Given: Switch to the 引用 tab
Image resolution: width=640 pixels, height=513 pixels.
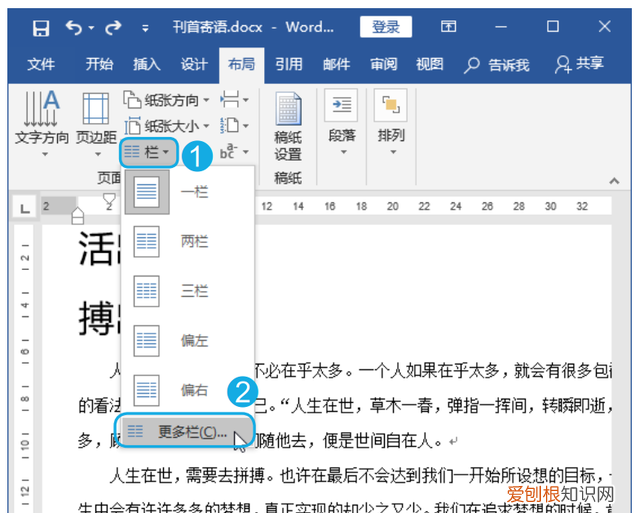Looking at the screenshot, I should point(289,64).
